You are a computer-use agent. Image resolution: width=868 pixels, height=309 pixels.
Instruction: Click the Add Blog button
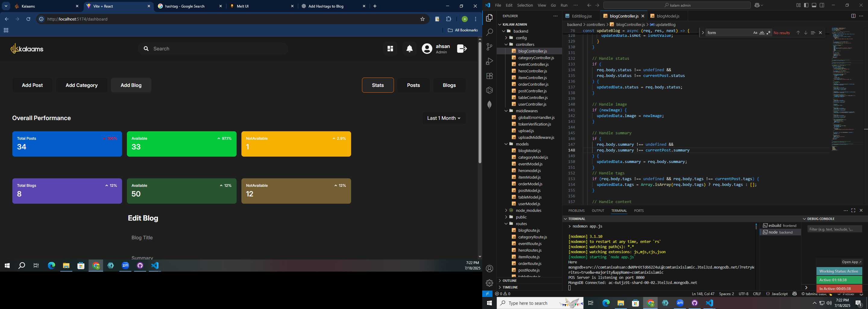(131, 85)
